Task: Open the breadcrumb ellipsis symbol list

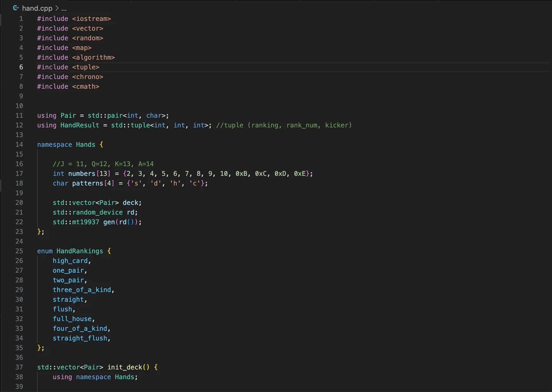Action: [x=64, y=8]
